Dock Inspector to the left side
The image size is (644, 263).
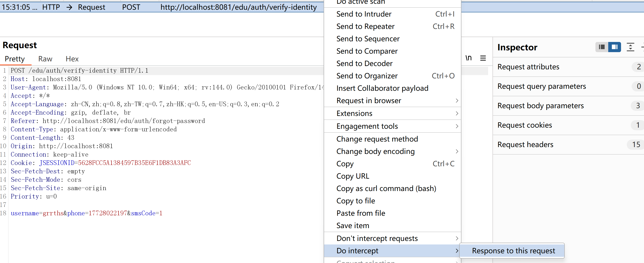click(601, 47)
